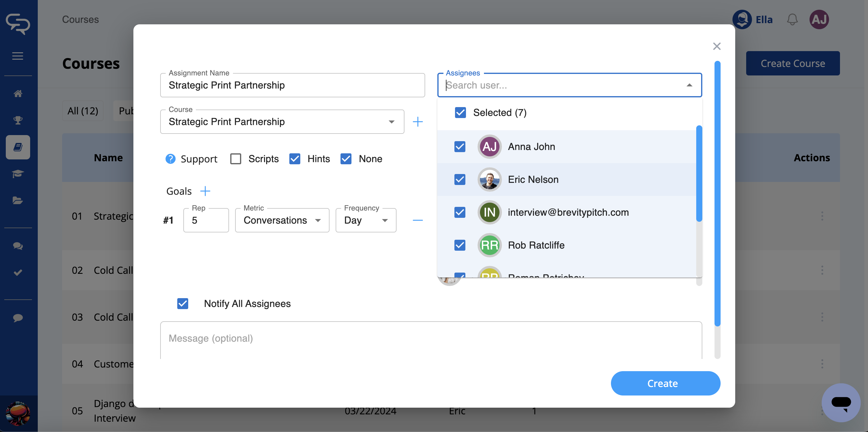
Task: Enable the Scripts checkbox
Action: (x=235, y=159)
